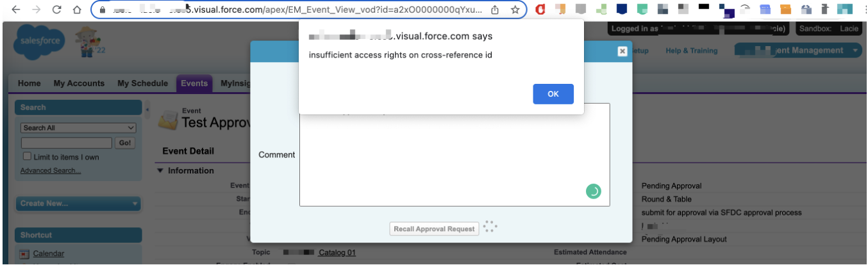Open the Advanced Search link
The height and width of the screenshot is (265, 868).
click(51, 170)
